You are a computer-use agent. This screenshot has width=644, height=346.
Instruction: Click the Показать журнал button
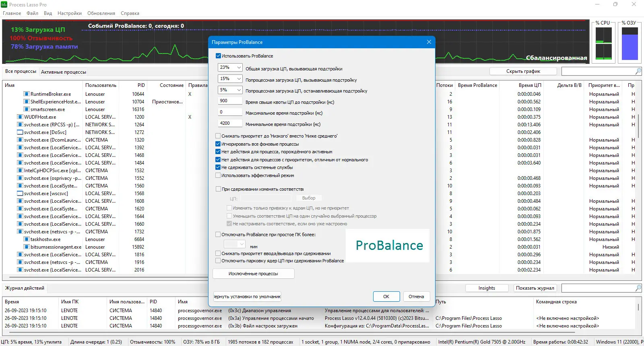535,288
